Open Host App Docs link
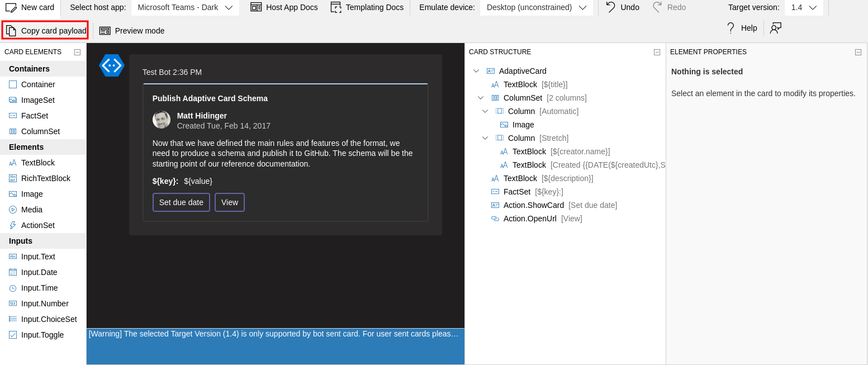This screenshot has height=365, width=868. pos(284,7)
